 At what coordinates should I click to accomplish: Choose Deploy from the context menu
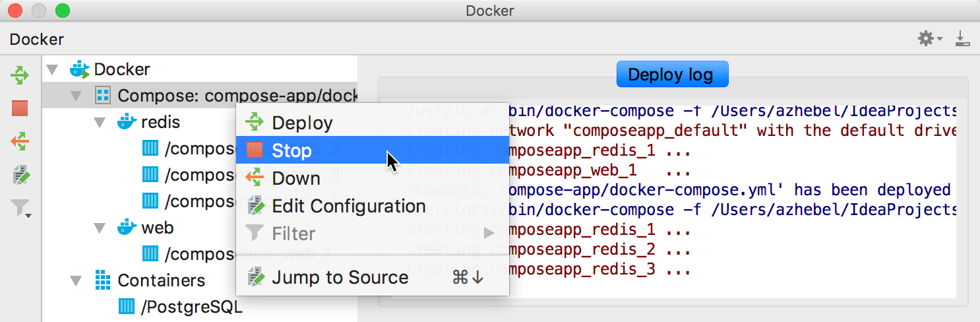click(x=302, y=123)
